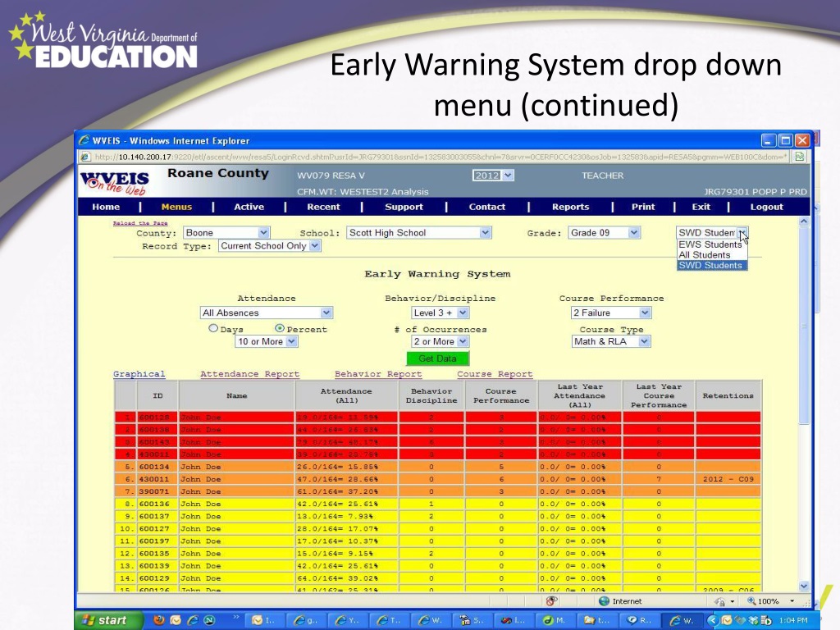The image size is (840, 630).
Task: Choose the highlighted SWD Students list option
Action: pyautogui.click(x=710, y=265)
